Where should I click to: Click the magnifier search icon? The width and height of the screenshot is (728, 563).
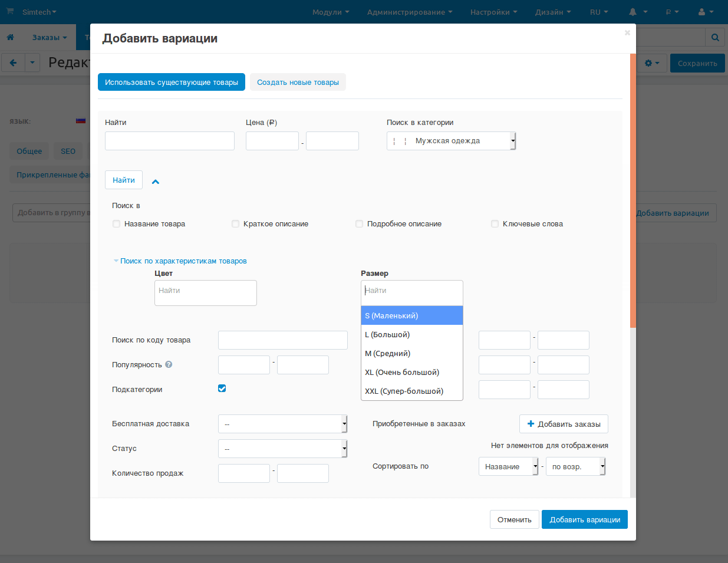[x=715, y=37]
